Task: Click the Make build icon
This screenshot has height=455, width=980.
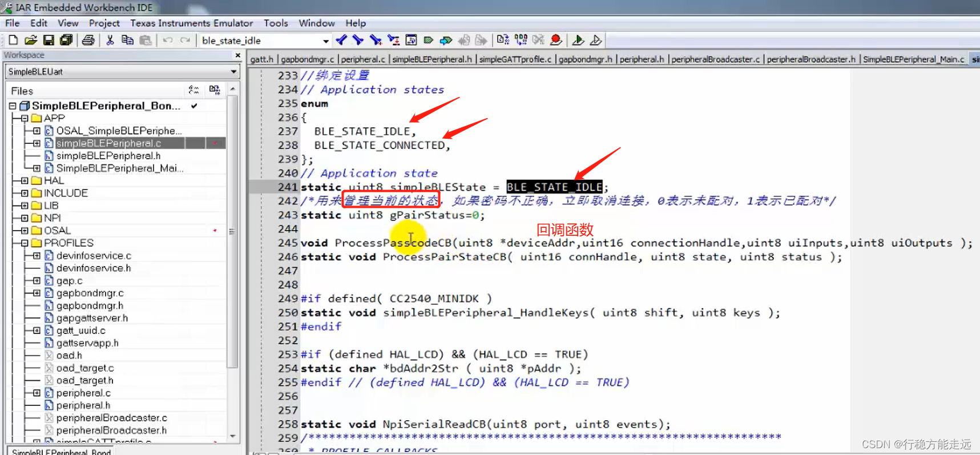Action: point(521,40)
